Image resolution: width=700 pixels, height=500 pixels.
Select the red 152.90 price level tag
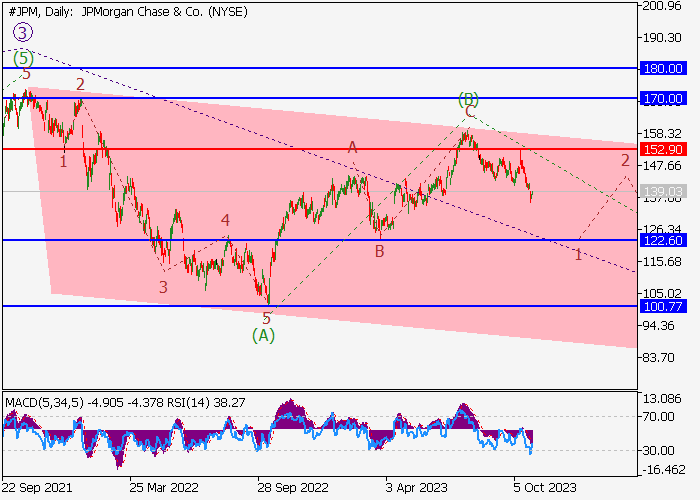click(663, 150)
